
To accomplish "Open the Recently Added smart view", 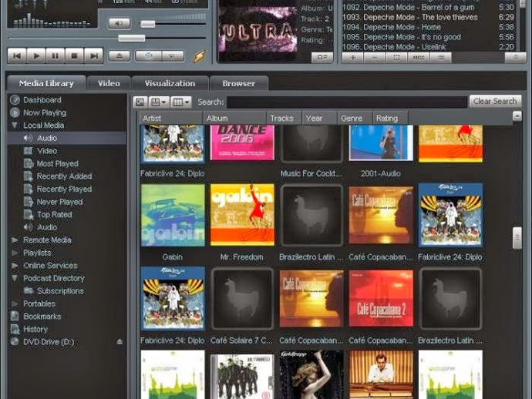I will pos(64,176).
